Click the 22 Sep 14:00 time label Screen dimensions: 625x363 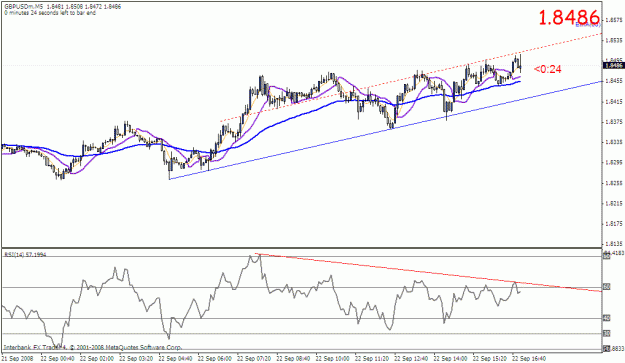(450, 359)
